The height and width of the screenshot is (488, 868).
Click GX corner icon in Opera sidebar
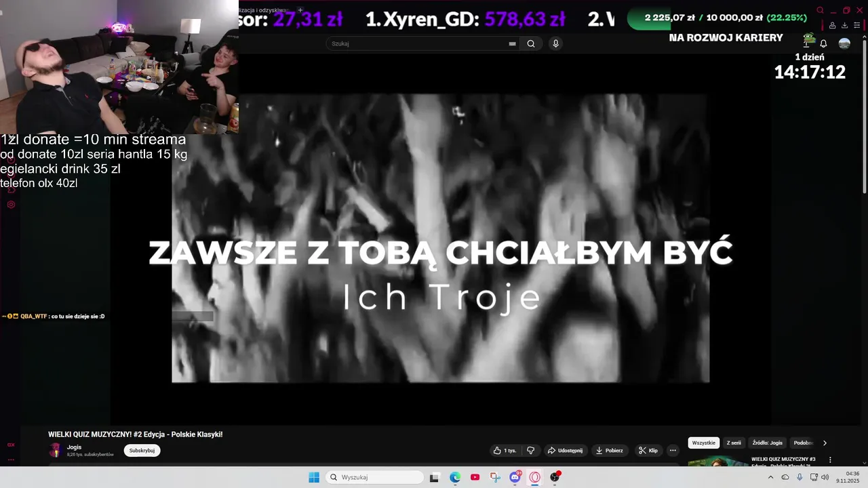(x=11, y=445)
